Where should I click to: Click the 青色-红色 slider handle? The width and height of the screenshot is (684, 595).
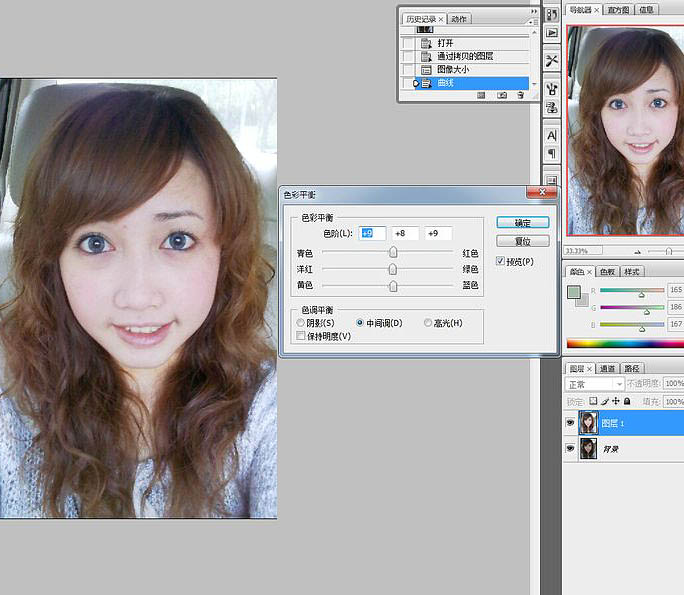tap(393, 253)
